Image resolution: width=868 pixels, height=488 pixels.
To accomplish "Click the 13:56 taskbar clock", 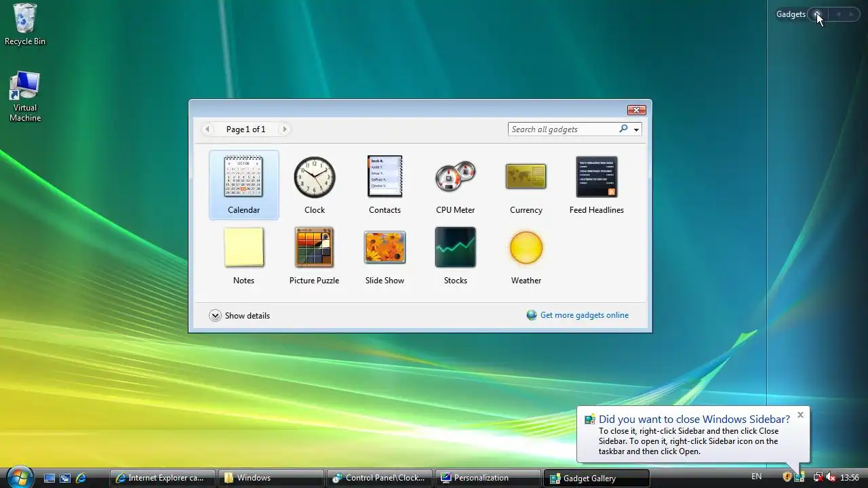I will pos(850,477).
